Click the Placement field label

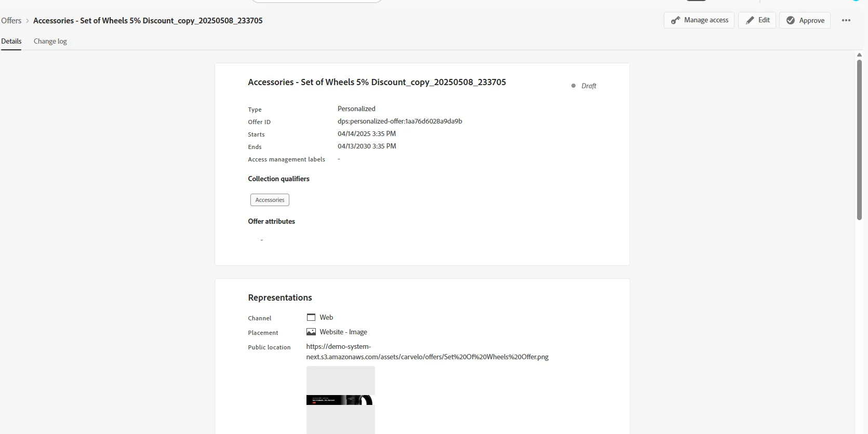point(263,333)
